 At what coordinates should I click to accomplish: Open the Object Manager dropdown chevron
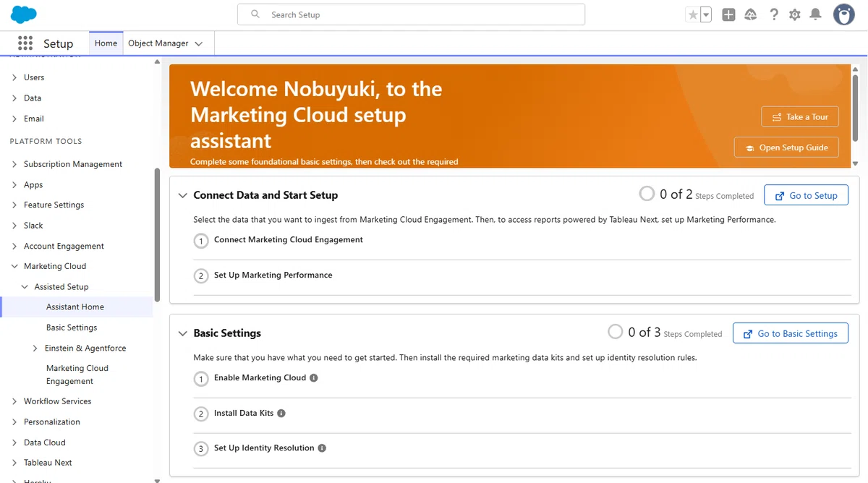199,44
